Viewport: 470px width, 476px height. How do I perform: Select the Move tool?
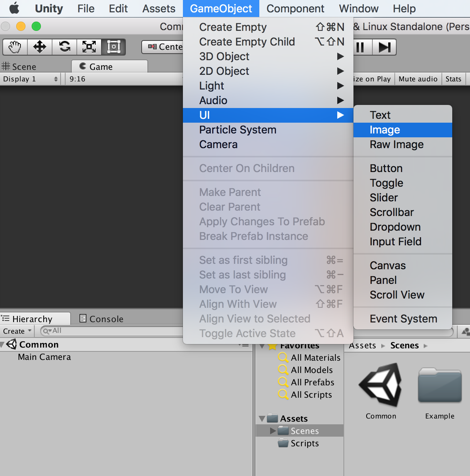click(x=40, y=47)
